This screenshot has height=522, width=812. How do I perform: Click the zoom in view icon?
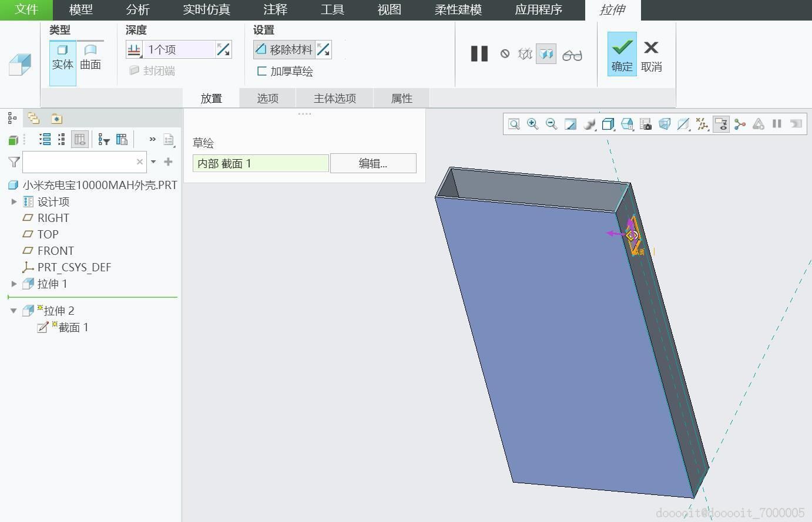[532, 124]
